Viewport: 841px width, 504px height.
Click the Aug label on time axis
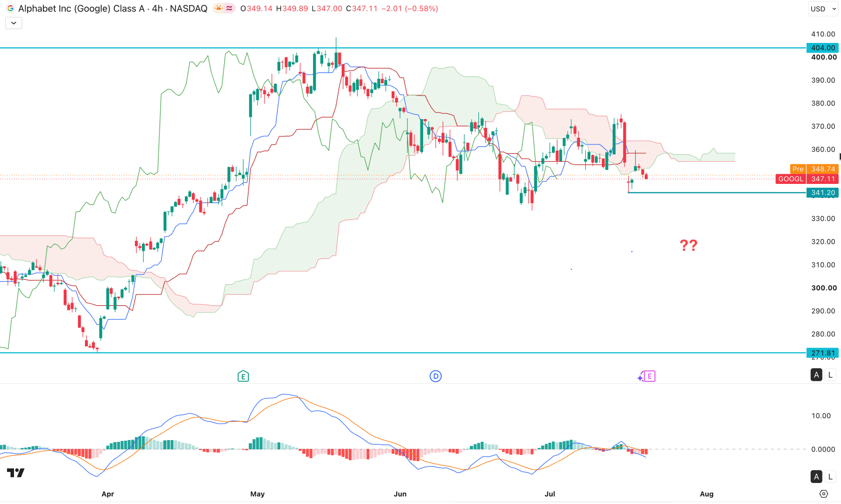pos(707,494)
